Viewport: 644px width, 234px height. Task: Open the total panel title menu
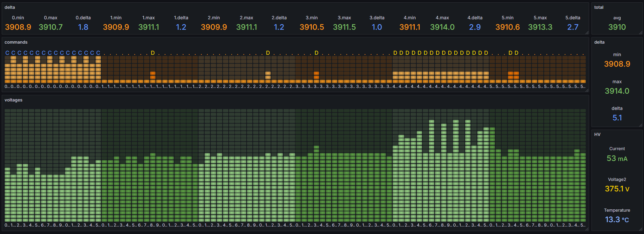[x=599, y=7]
